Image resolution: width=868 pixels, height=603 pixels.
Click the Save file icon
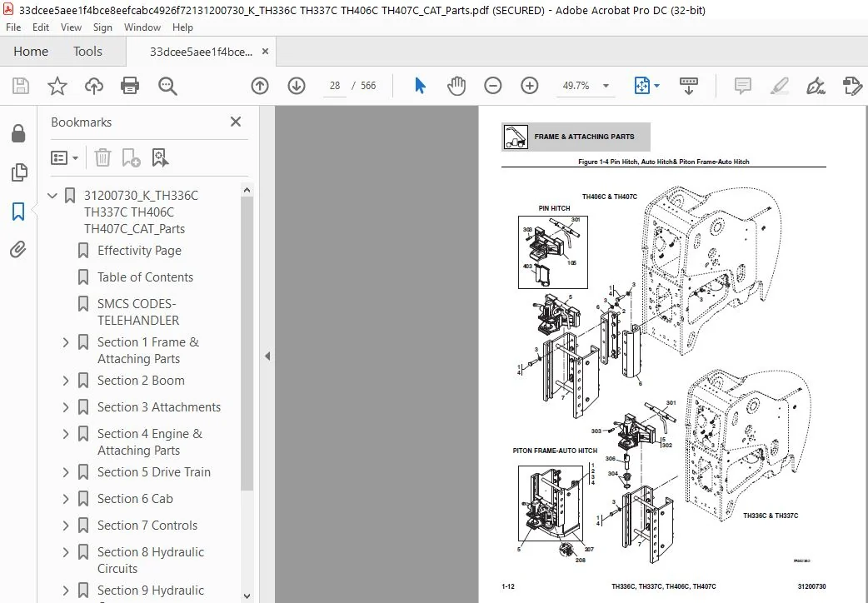pyautogui.click(x=21, y=86)
